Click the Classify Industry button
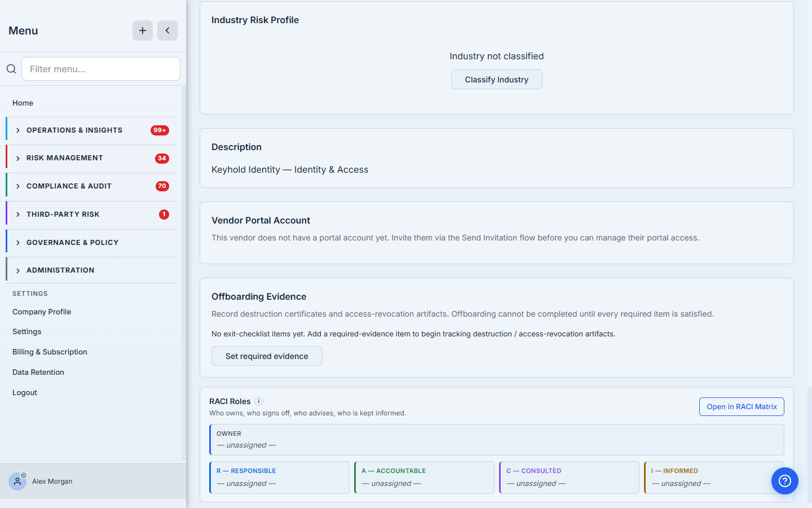The height and width of the screenshot is (508, 812). pyautogui.click(x=497, y=80)
